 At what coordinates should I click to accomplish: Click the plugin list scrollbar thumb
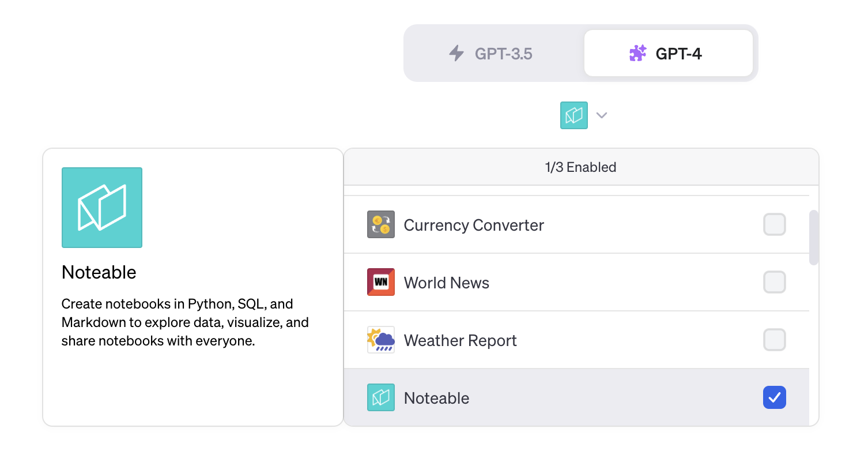pyautogui.click(x=814, y=238)
